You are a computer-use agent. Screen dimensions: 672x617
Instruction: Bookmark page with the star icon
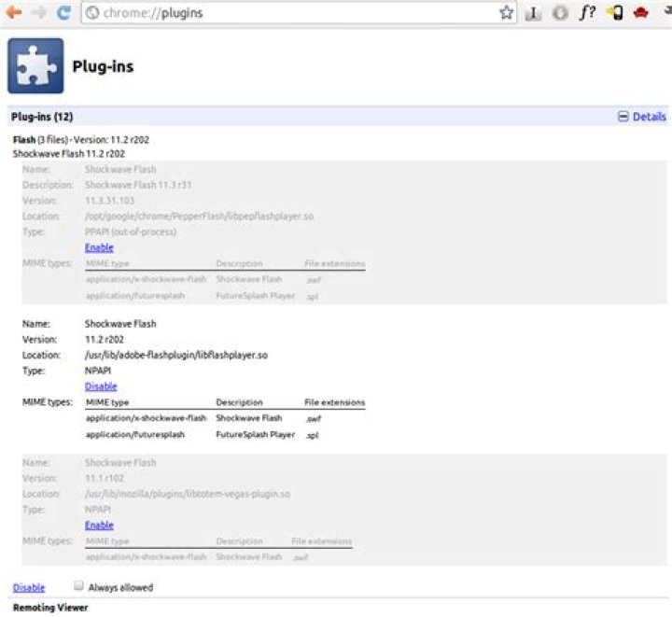[506, 12]
